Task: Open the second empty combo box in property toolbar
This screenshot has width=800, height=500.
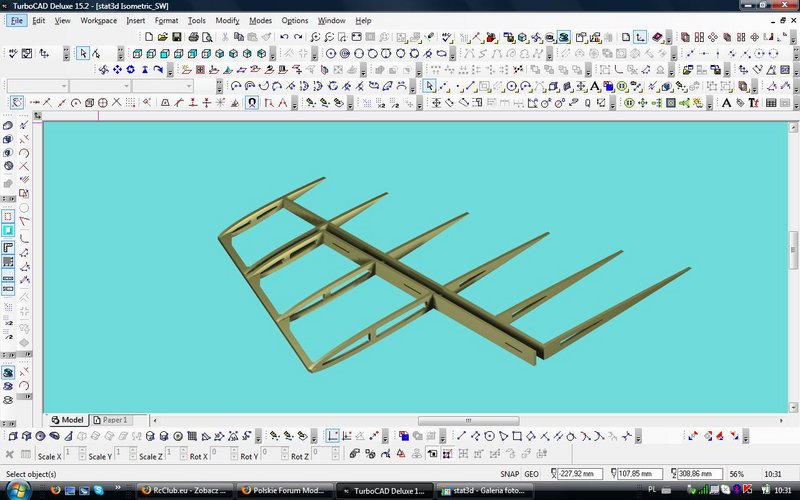Action: click(100, 86)
